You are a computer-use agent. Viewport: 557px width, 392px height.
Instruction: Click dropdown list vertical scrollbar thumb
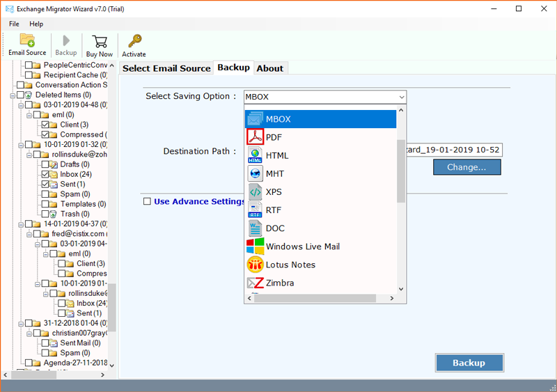coord(401,171)
